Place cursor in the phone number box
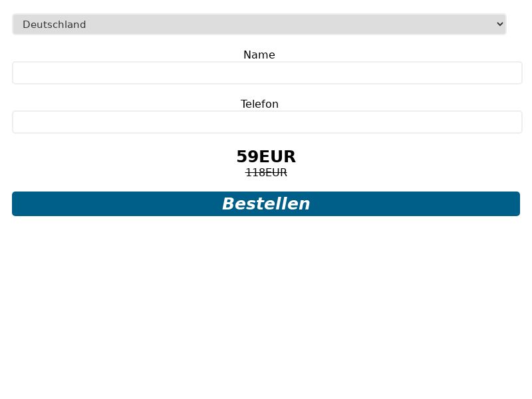The width and height of the screenshot is (532, 399). pos(267,122)
